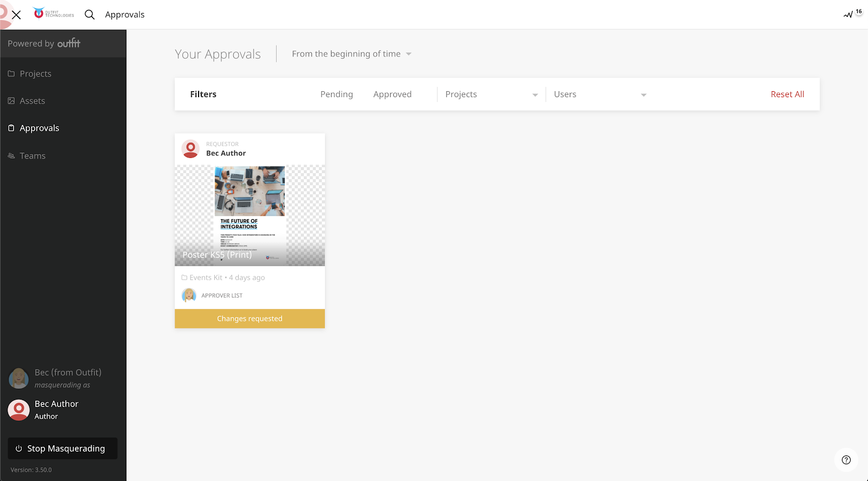The image size is (868, 481).
Task: Click the Bec Author profile avatar in sidebar
Action: pyautogui.click(x=18, y=410)
